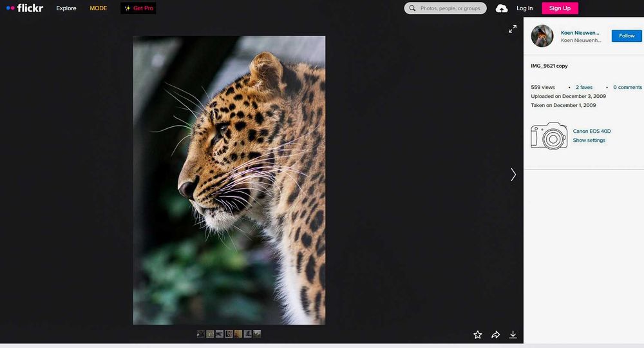
Task: Click the Flickr logo
Action: coord(24,8)
